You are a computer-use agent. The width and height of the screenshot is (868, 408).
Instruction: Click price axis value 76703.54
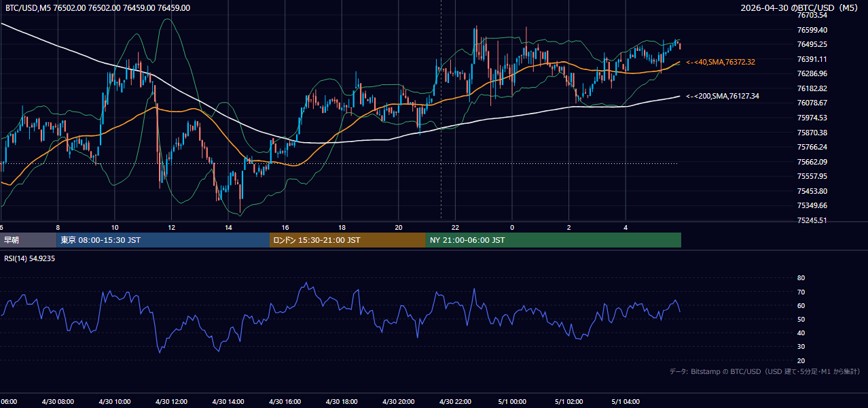click(x=812, y=15)
